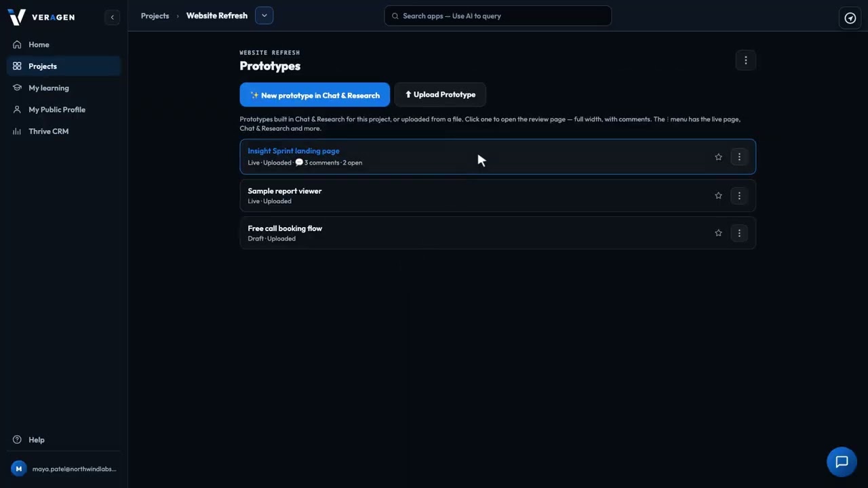This screenshot has height=488, width=868.
Task: Open three-dot menu for Insight Sprint landing page
Action: (x=739, y=157)
